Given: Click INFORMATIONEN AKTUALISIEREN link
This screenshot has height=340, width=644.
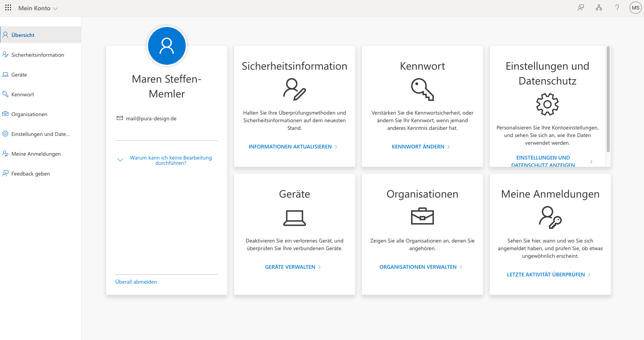Looking at the screenshot, I should [x=290, y=147].
